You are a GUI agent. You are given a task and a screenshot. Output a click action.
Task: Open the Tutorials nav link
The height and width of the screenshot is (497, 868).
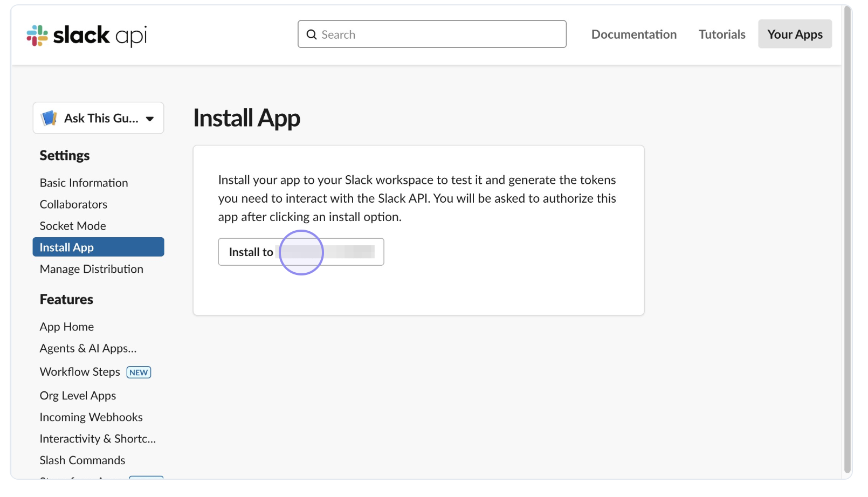[x=721, y=34]
